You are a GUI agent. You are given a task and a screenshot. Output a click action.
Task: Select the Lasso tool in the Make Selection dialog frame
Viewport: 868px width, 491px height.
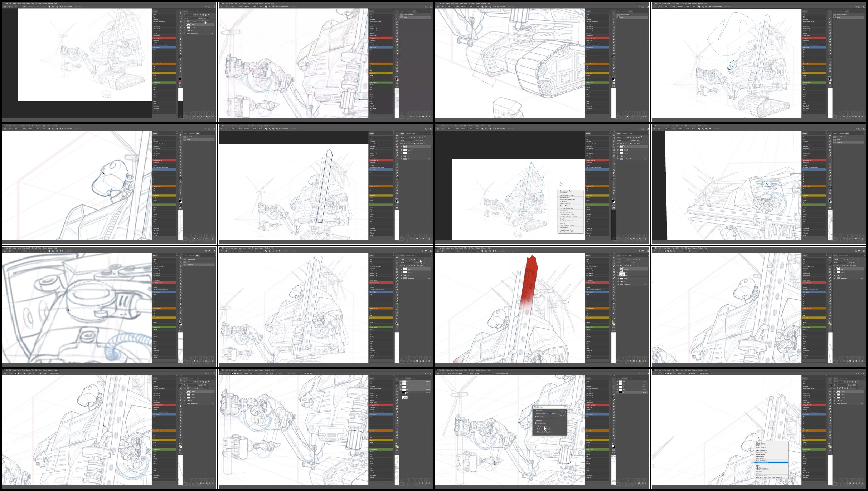614,386
